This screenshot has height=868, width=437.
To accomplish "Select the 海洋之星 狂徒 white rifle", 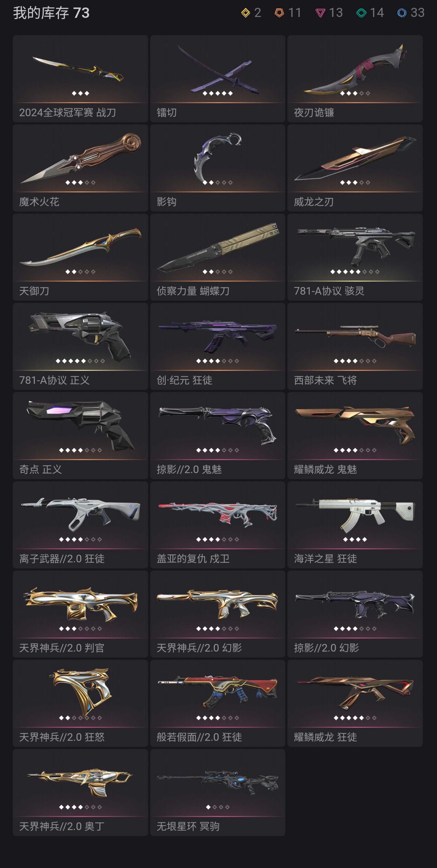I will [x=355, y=525].
